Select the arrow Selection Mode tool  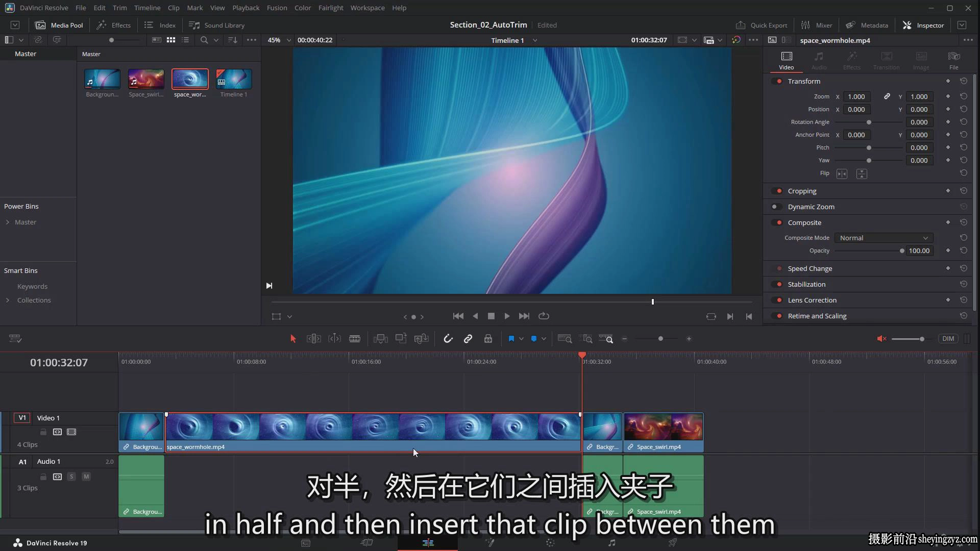[293, 339]
